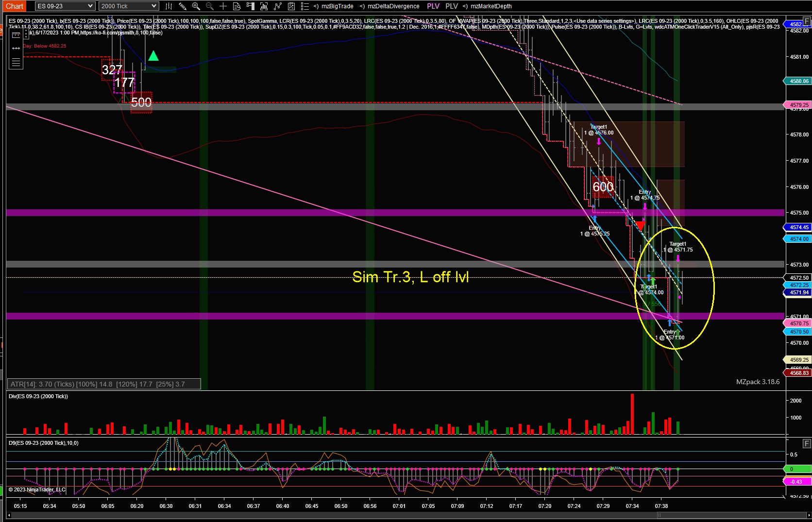812x522 pixels.
Task: Open the 2000 Tick interval dropdown
Action: 129,6
